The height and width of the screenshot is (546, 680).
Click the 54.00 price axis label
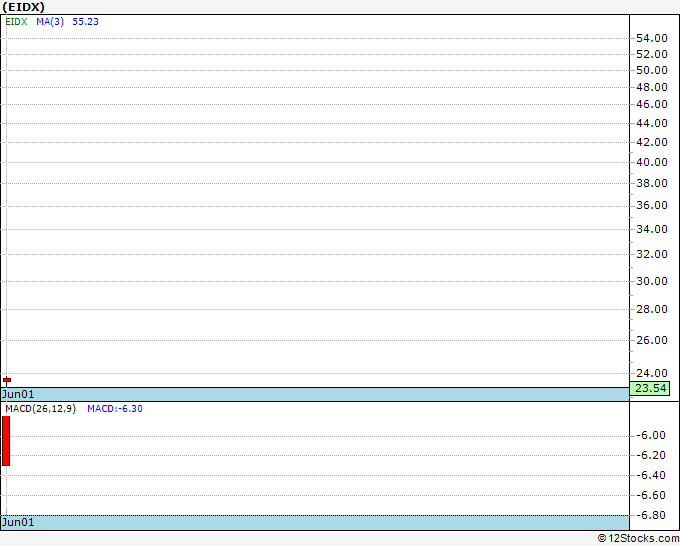(652, 38)
